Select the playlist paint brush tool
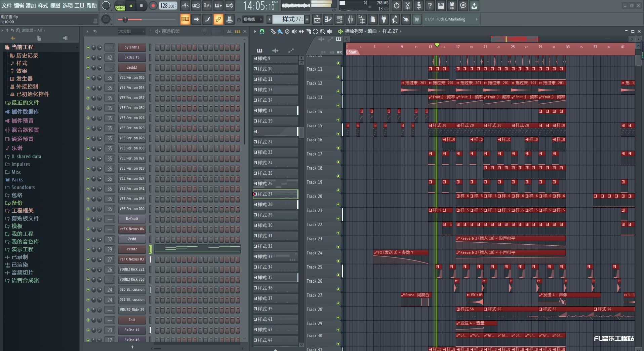 pos(280,31)
